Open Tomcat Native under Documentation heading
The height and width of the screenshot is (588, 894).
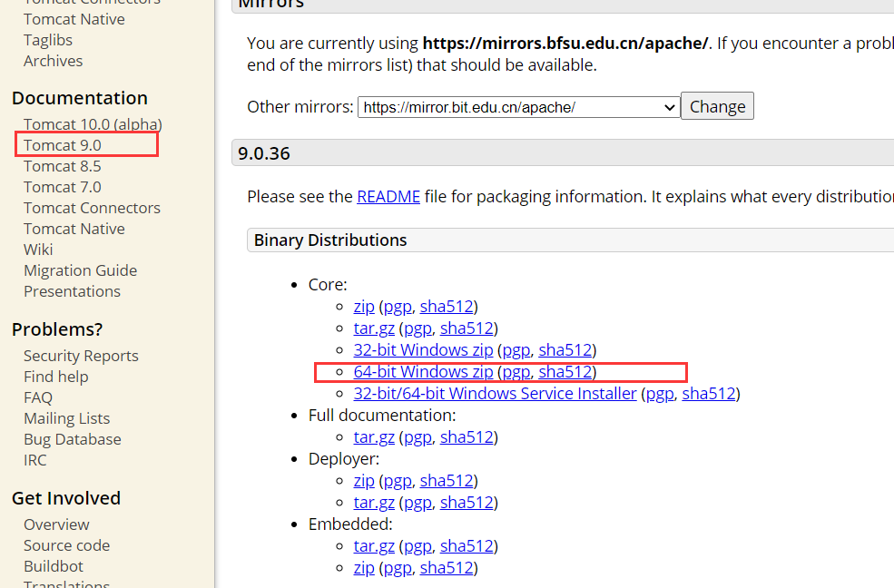[74, 229]
